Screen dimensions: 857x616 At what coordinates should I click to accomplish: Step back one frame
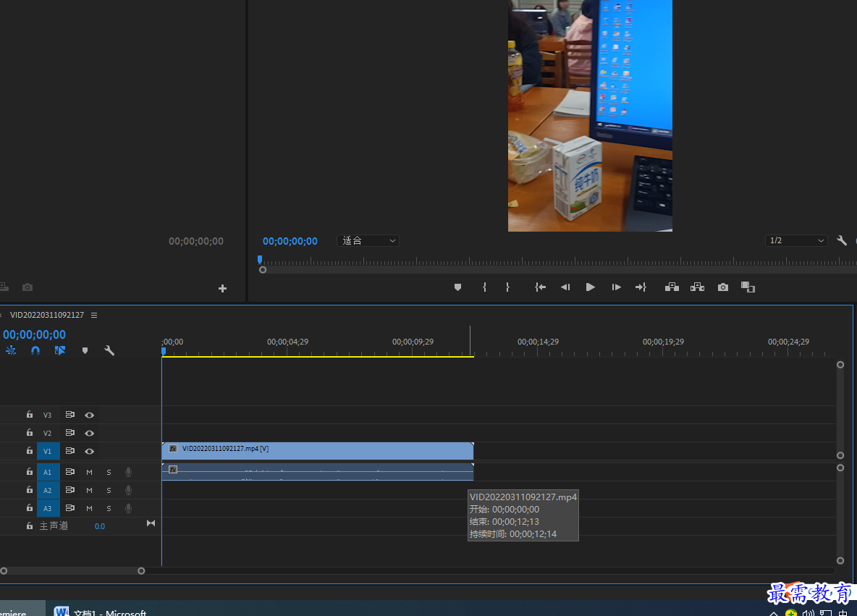(x=565, y=287)
